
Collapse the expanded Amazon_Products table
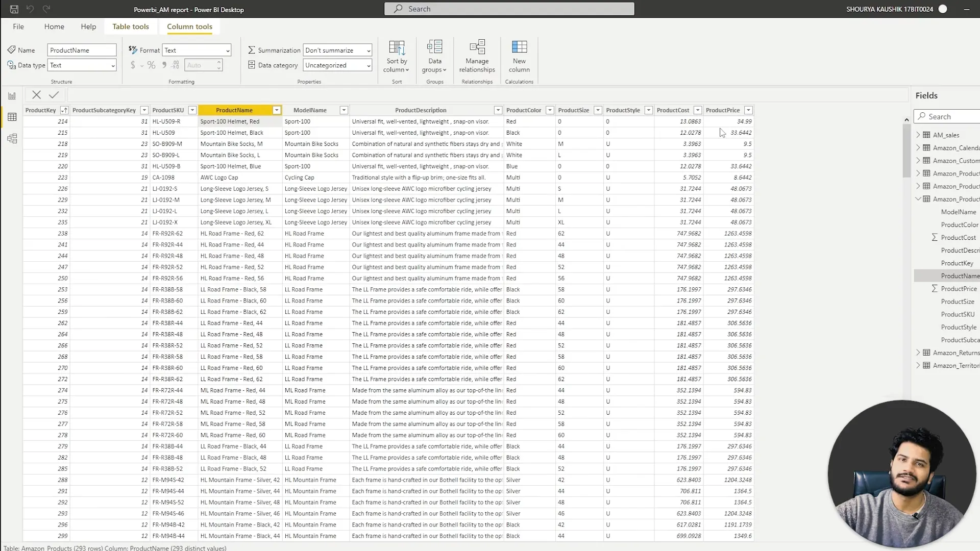click(918, 199)
